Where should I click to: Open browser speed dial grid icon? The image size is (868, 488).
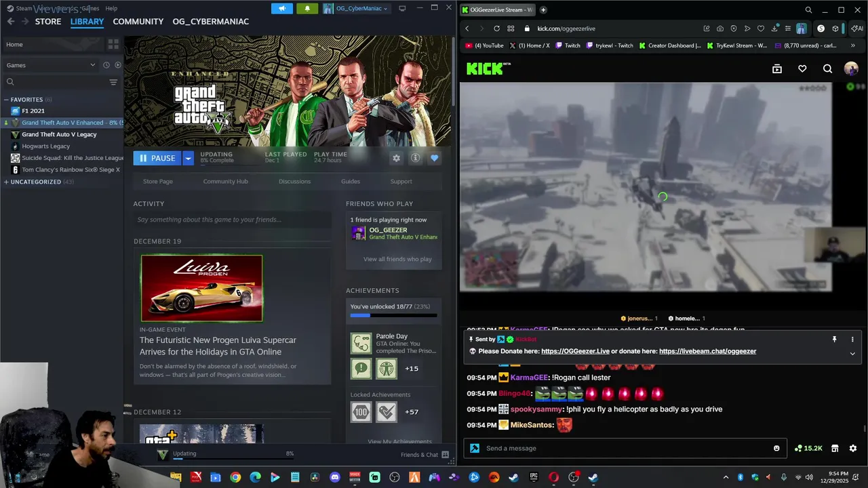(510, 28)
